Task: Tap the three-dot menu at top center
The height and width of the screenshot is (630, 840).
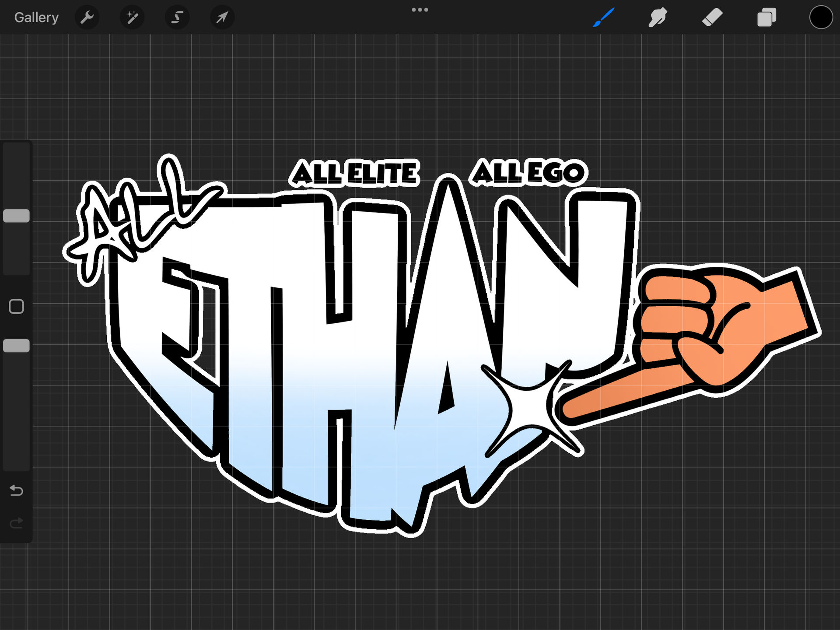Action: coord(420,10)
